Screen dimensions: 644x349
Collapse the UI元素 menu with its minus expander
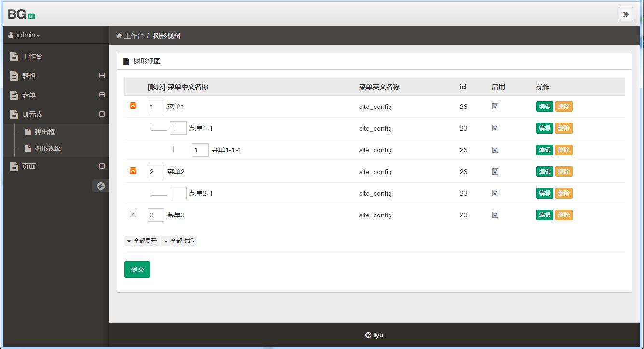click(101, 114)
